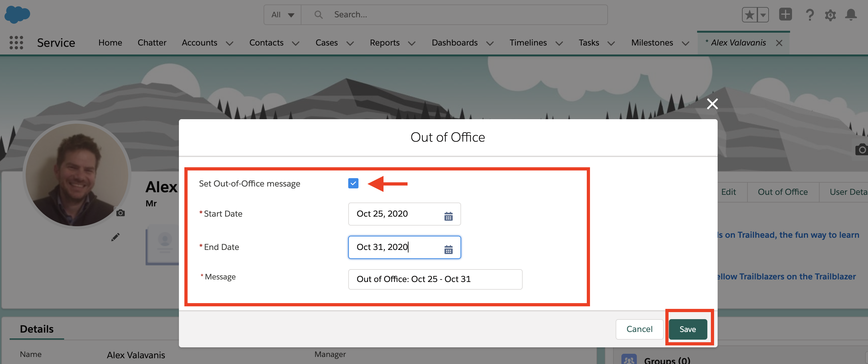The height and width of the screenshot is (364, 868).
Task: Go to the Chatter tab
Action: pyautogui.click(x=152, y=43)
